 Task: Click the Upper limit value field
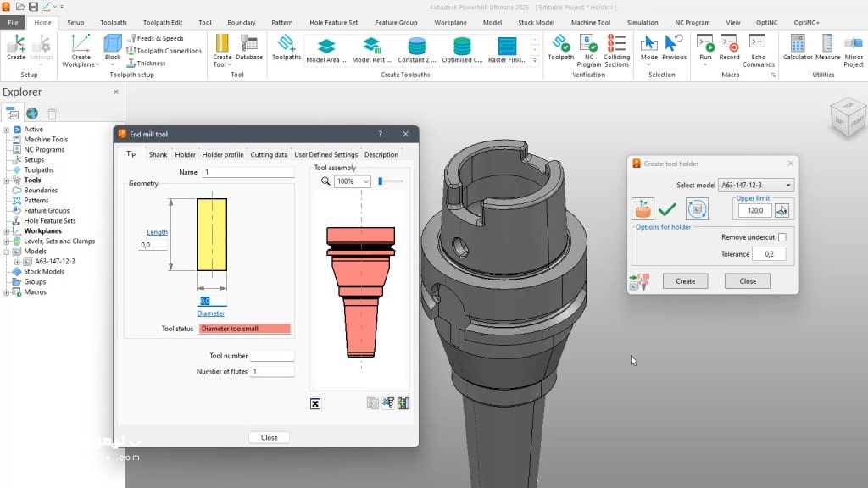click(x=755, y=210)
